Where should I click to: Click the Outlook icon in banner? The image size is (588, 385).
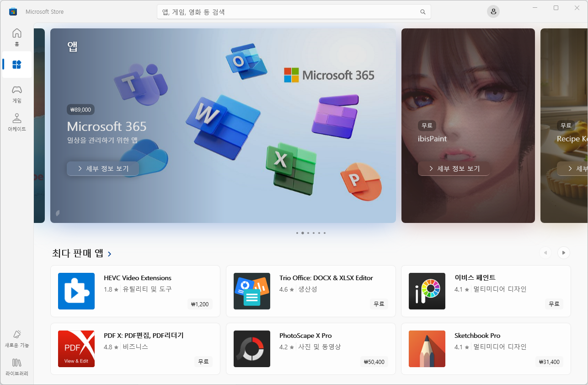tap(246, 61)
